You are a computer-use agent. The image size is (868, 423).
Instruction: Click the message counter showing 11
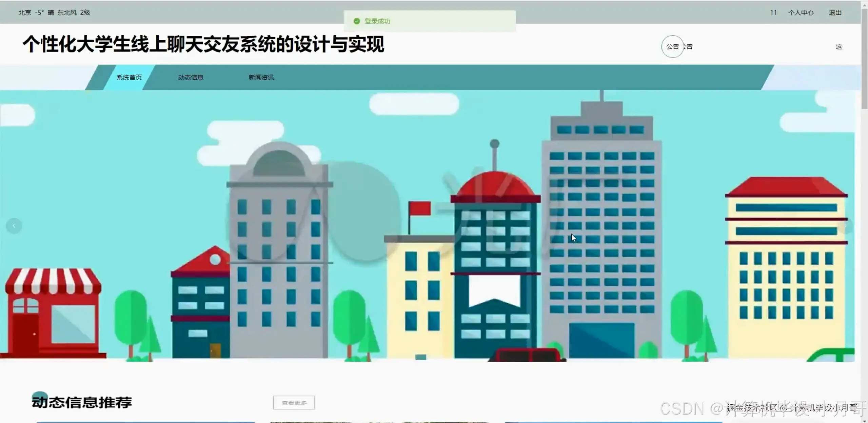773,12
